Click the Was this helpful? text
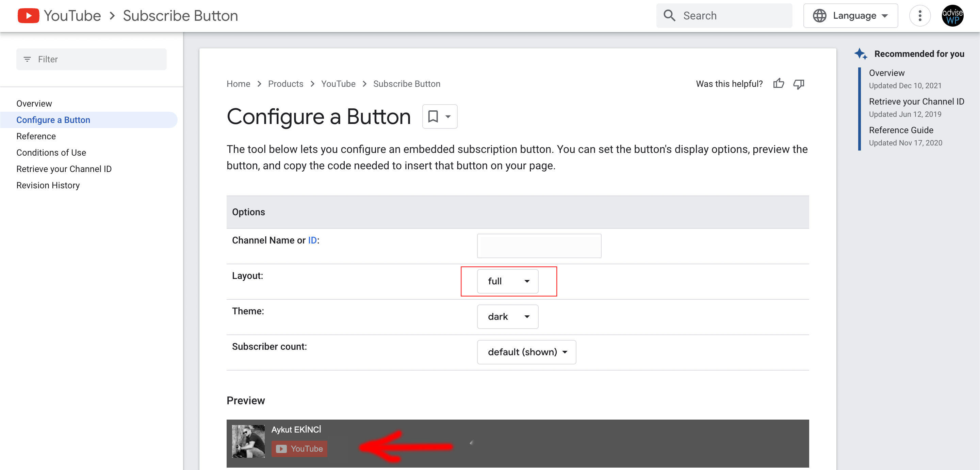This screenshot has height=470, width=980. (x=729, y=84)
